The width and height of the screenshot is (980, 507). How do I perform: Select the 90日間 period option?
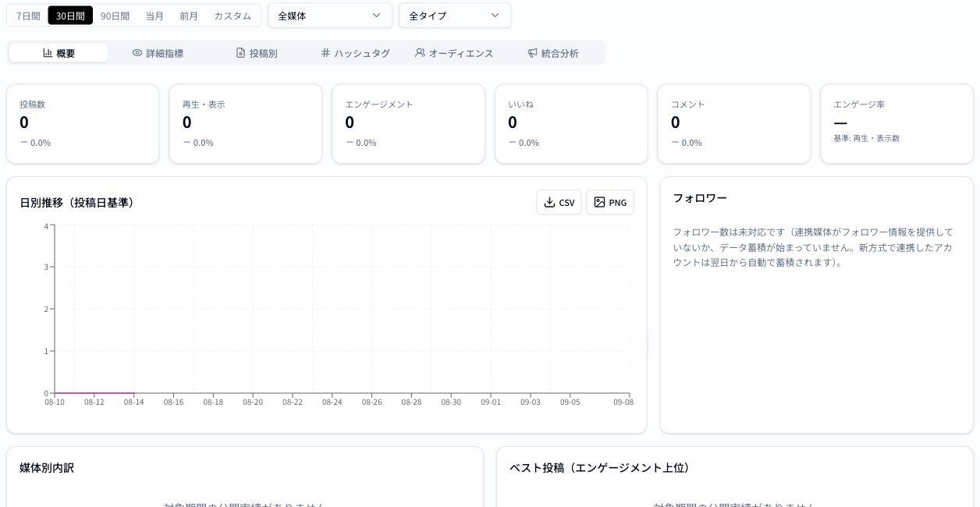[x=115, y=16]
